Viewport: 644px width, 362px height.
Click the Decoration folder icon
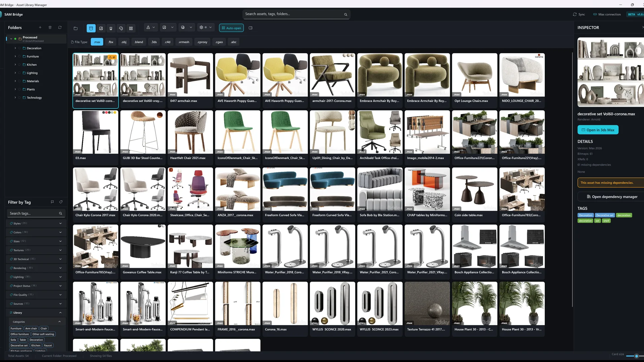pyautogui.click(x=24, y=48)
